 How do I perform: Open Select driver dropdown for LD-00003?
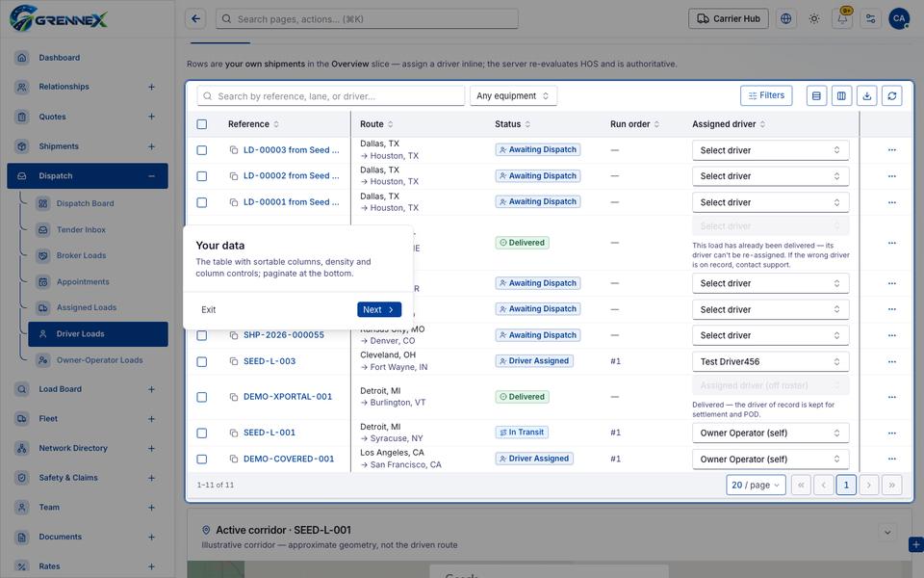(770, 150)
